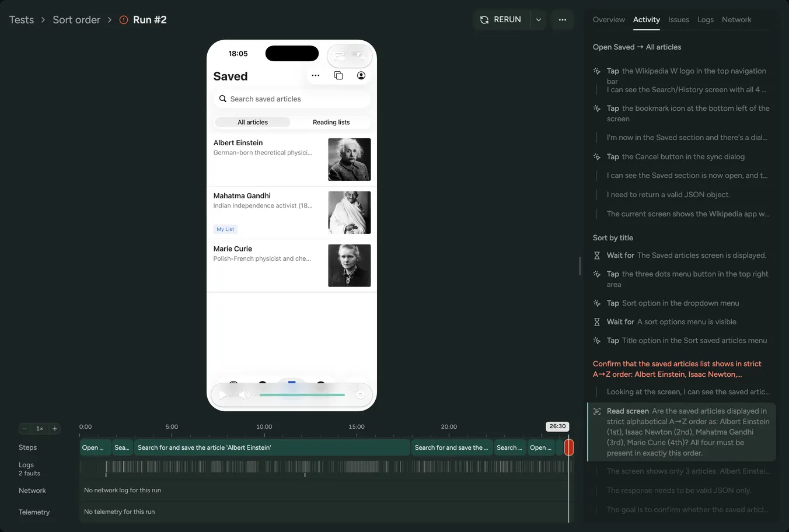
Task: Click the play button in phone video controls
Action: tap(222, 395)
